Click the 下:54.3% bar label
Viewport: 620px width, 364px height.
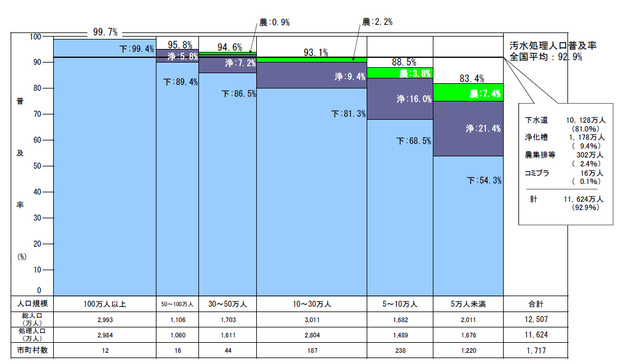click(484, 181)
